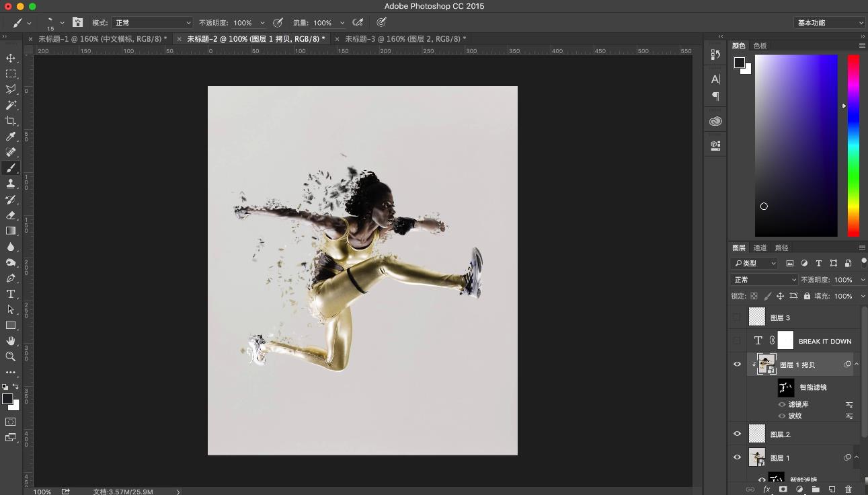Toggle visibility of 滤镜库 smart filter
The image size is (868, 495).
coord(782,404)
